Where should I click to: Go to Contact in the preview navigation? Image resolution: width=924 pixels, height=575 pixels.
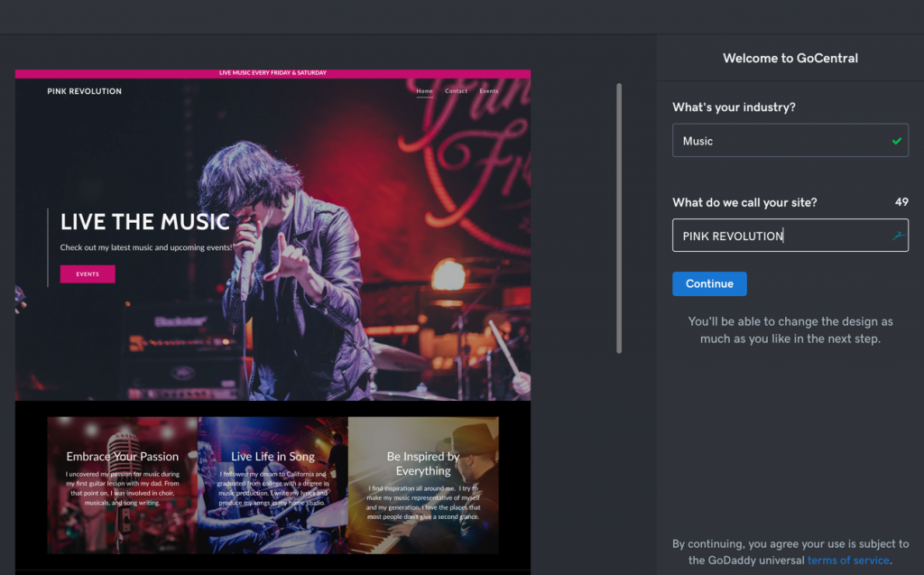pos(457,91)
